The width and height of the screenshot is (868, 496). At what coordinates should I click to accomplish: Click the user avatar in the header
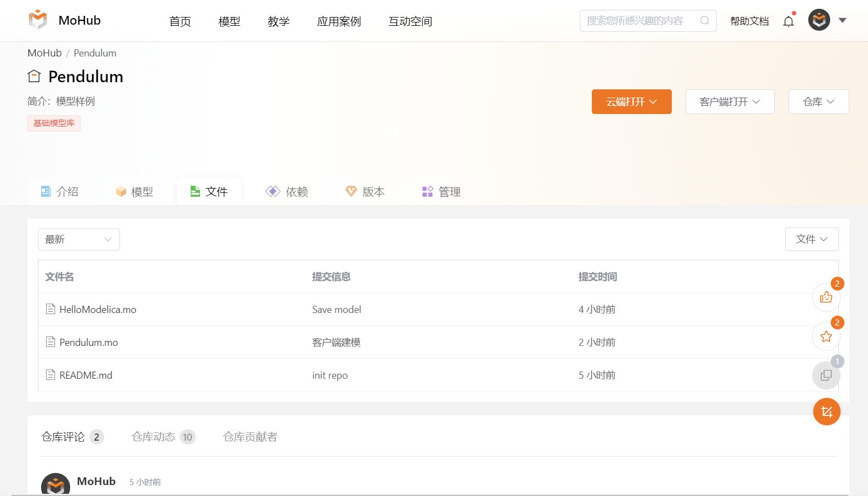(x=819, y=20)
